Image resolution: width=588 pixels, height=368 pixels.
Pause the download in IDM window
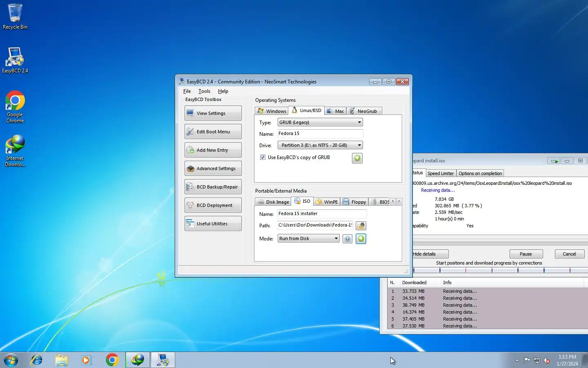pyautogui.click(x=526, y=254)
